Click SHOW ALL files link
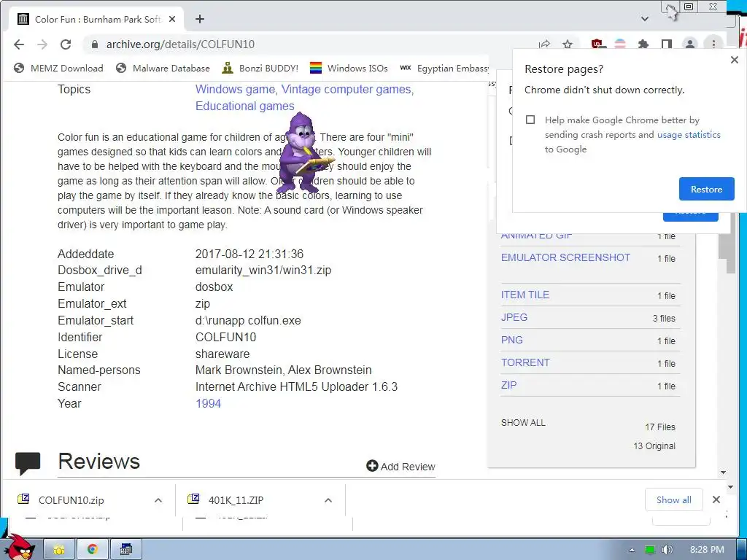Image resolution: width=747 pixels, height=560 pixels. pyautogui.click(x=523, y=423)
